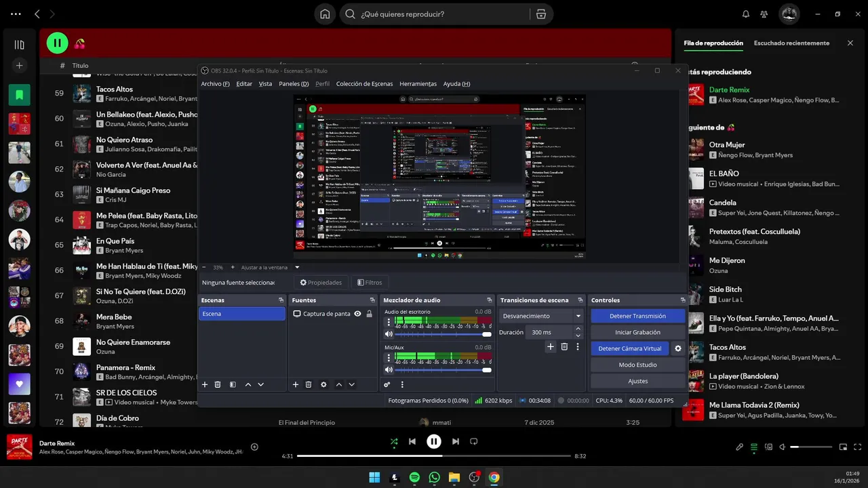
Task: Go to previous track in Spotify
Action: (412, 441)
